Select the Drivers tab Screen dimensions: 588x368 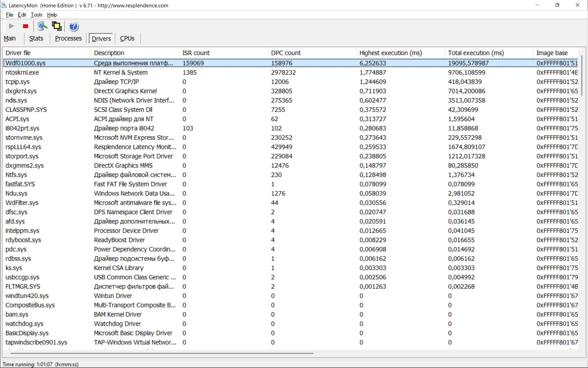101,38
